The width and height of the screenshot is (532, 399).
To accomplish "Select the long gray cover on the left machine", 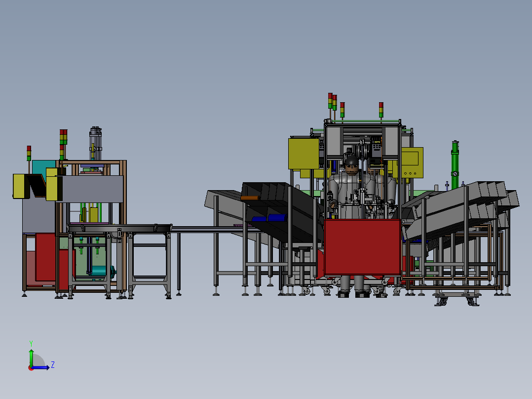I will (x=92, y=189).
